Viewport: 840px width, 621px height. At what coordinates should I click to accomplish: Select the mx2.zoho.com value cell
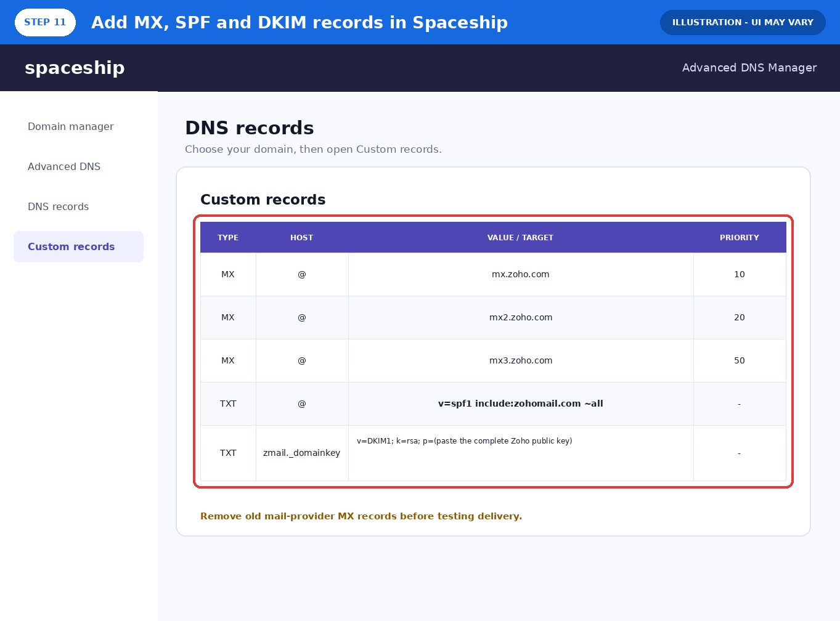click(x=521, y=317)
